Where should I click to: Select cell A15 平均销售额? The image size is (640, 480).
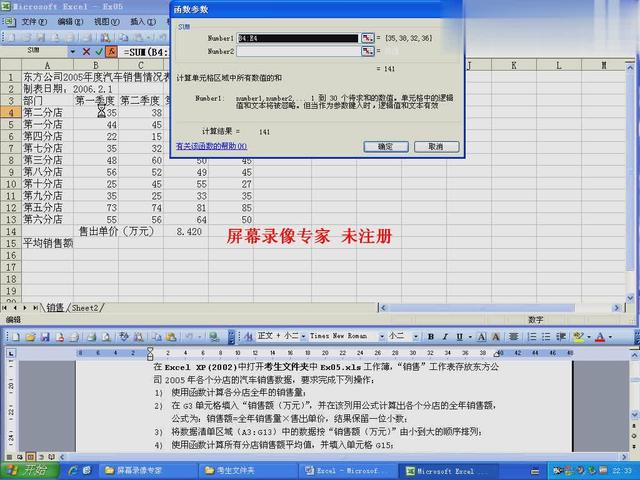pos(47,243)
